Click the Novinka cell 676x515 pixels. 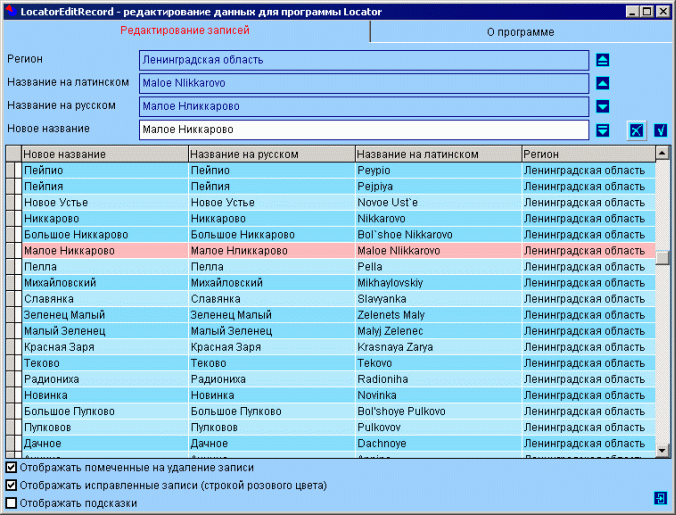(x=438, y=395)
